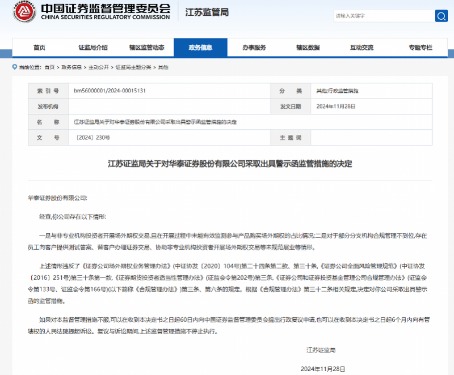Open the 辖区数据 navigation tab

[x=308, y=48]
